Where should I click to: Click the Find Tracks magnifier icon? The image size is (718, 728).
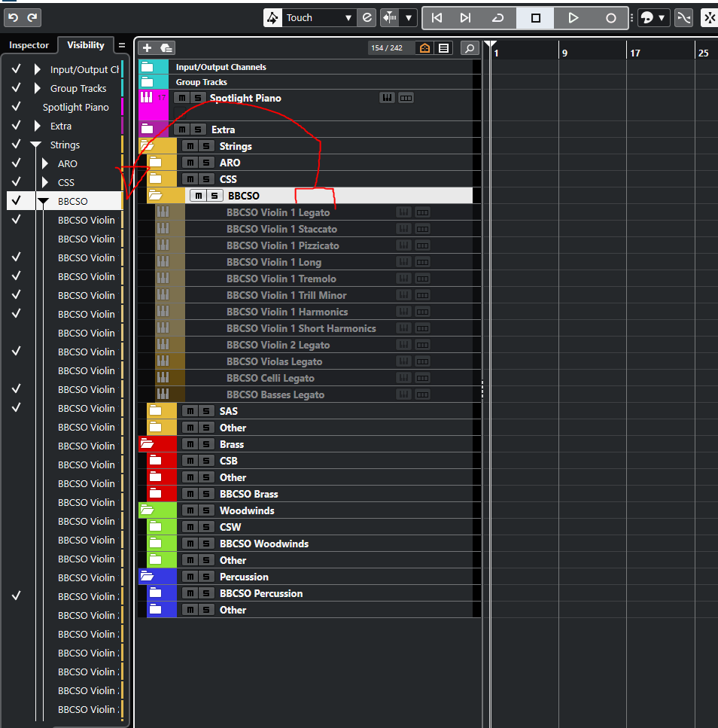pyautogui.click(x=470, y=48)
